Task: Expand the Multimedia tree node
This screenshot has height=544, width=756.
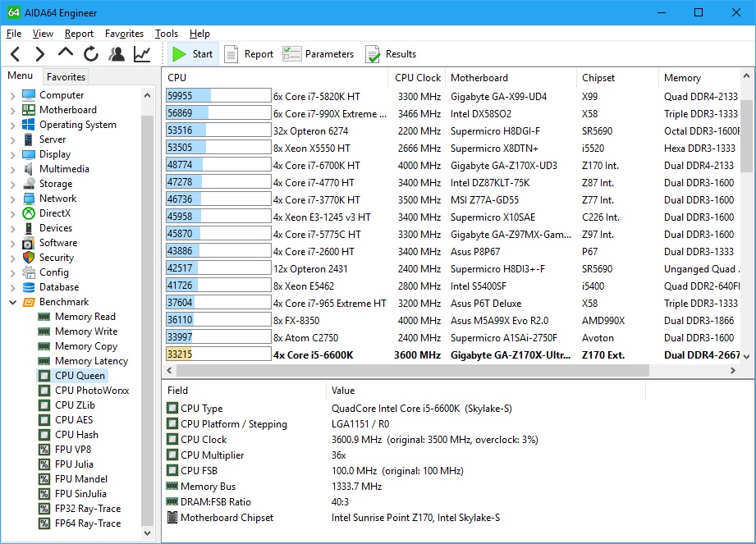Action: 12,169
